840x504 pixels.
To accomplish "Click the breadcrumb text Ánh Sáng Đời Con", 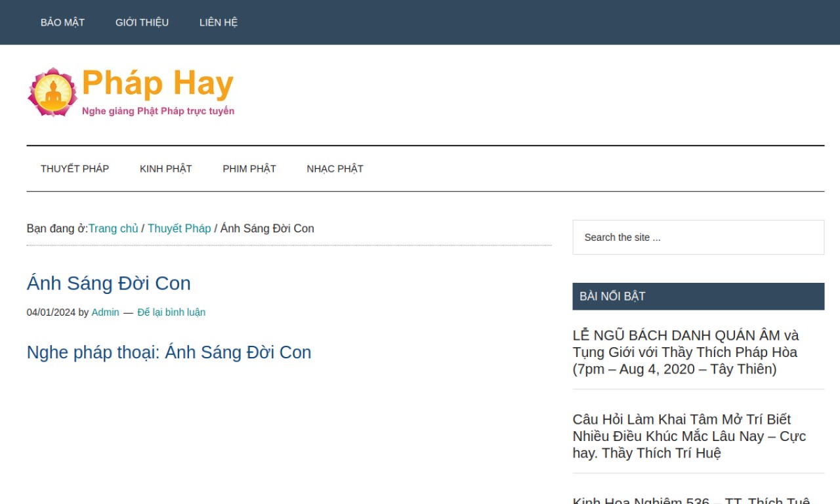I will (x=267, y=228).
